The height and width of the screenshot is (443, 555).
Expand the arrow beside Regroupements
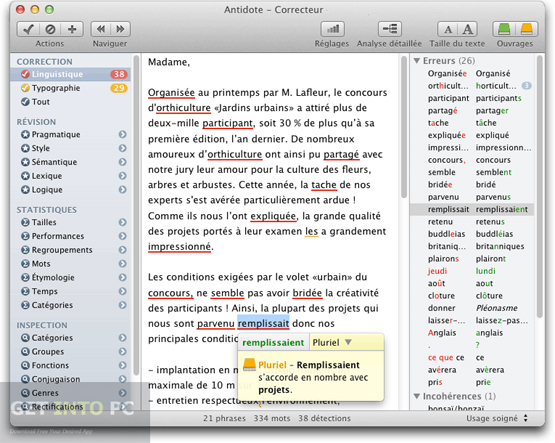122,250
